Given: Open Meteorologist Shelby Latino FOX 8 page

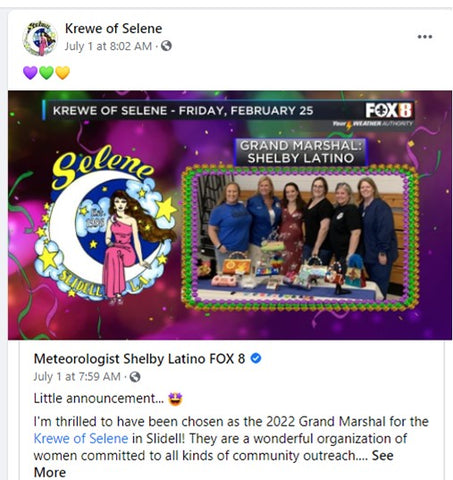Looking at the screenshot, I should 139,359.
